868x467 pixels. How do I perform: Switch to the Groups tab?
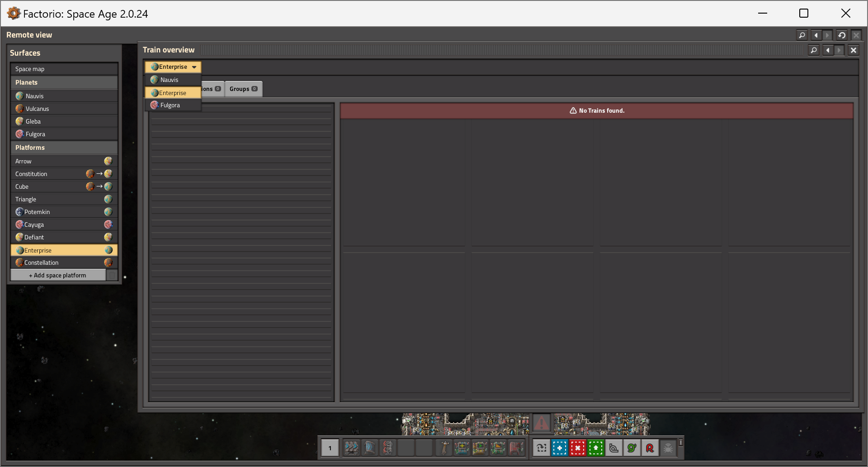click(x=244, y=89)
